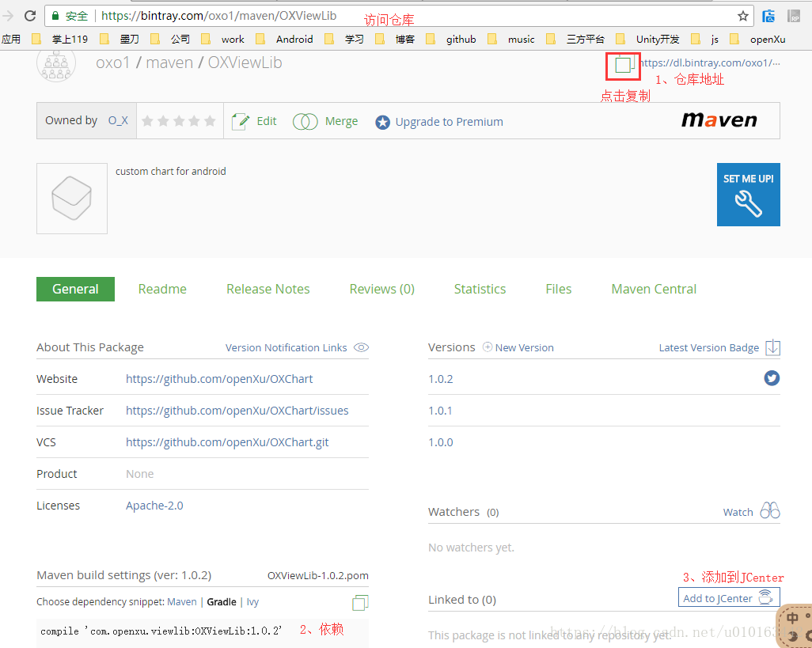This screenshot has width=812, height=648.
Task: Copy the dependency snippet with the copy icon
Action: 360,602
